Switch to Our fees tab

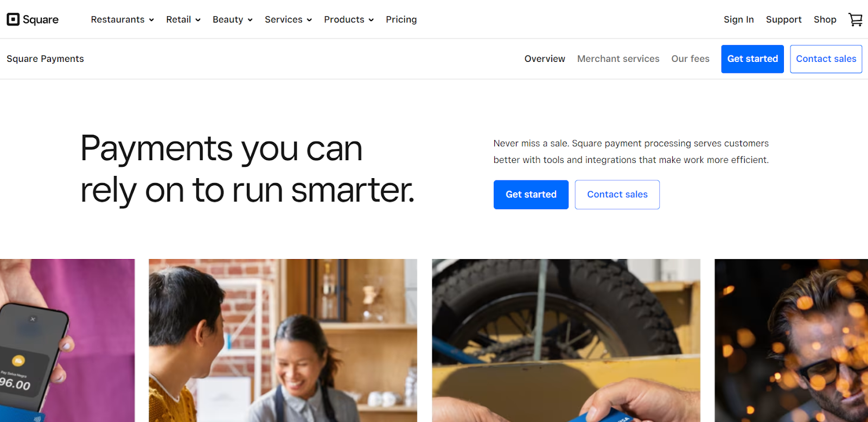[x=690, y=59]
